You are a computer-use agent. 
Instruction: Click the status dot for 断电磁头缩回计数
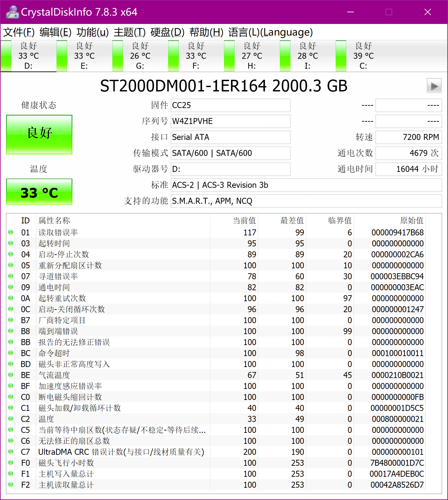tap(11, 397)
